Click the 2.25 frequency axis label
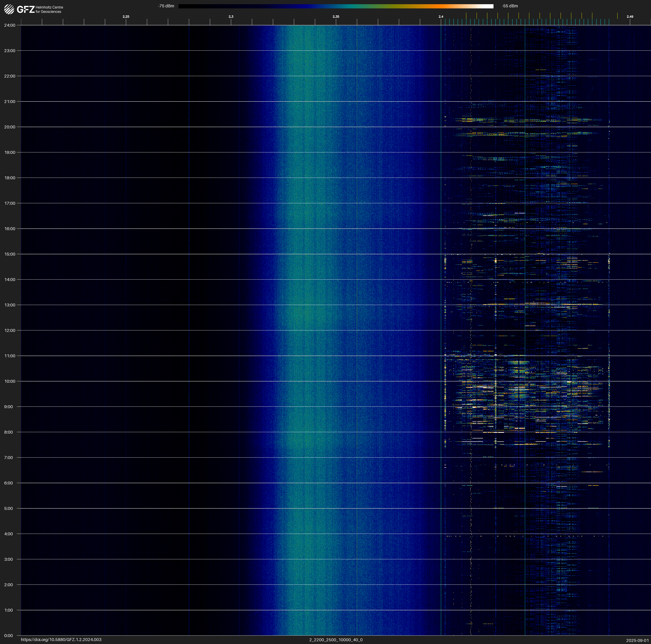 coord(126,17)
